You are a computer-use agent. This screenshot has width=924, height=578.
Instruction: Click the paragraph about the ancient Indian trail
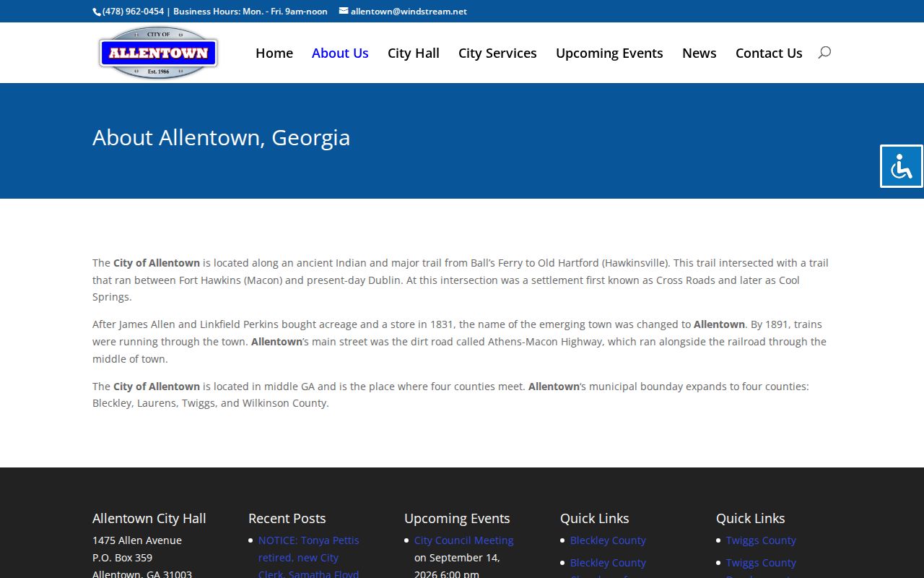(x=461, y=280)
